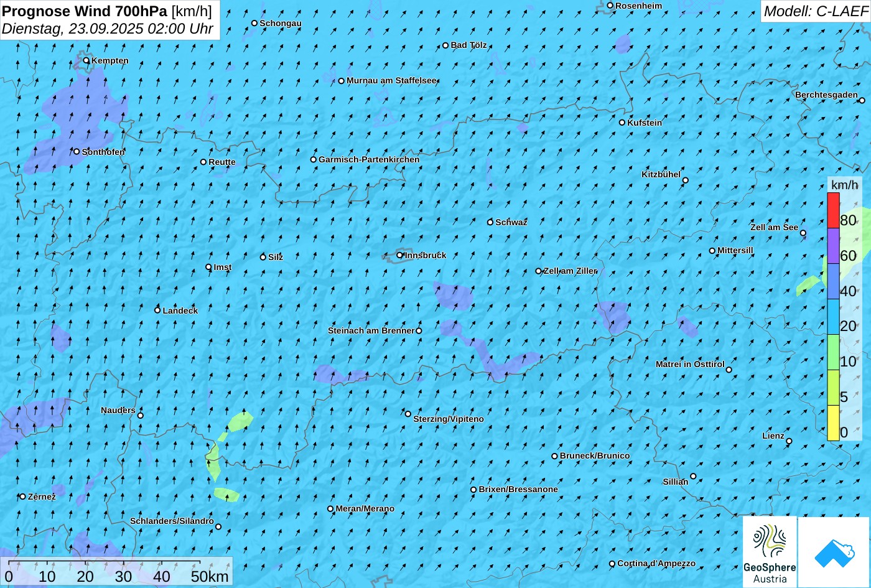
Task: Click the 'Steinach am Brenner' label
Action: click(371, 330)
